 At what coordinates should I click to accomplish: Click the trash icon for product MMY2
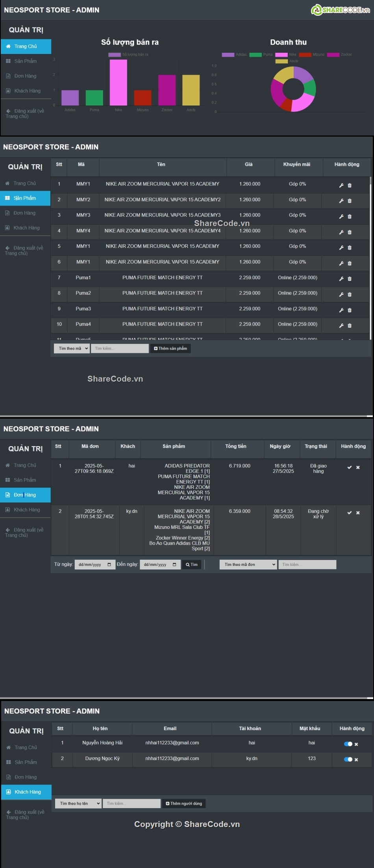[x=350, y=201]
